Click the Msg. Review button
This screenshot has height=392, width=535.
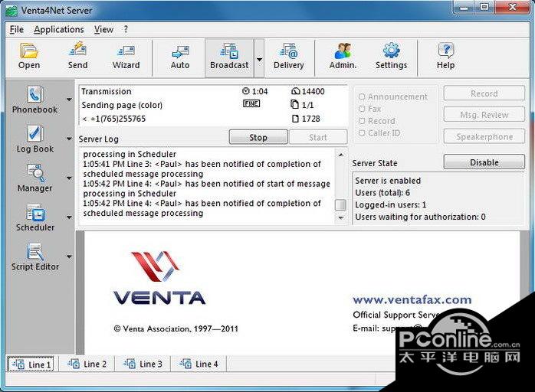click(484, 115)
